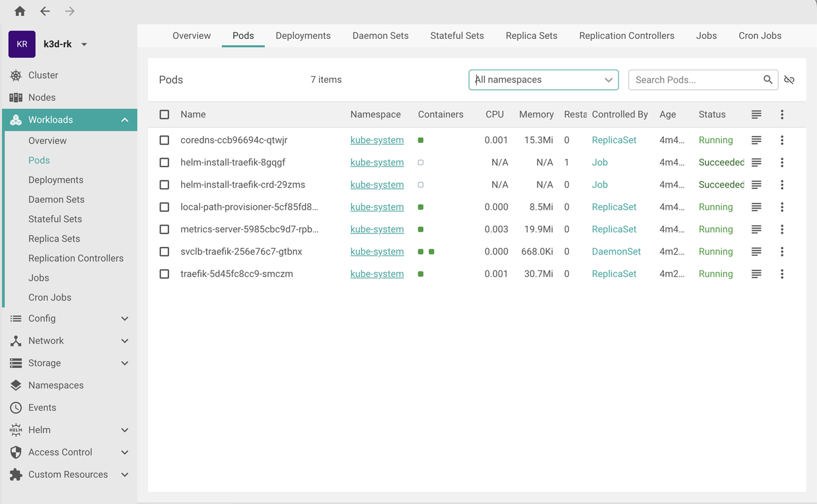
Task: Open the All namespaces dropdown
Action: coord(543,80)
